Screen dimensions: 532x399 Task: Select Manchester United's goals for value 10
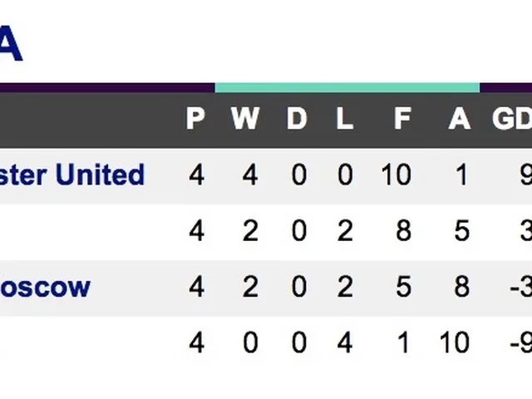tap(397, 175)
